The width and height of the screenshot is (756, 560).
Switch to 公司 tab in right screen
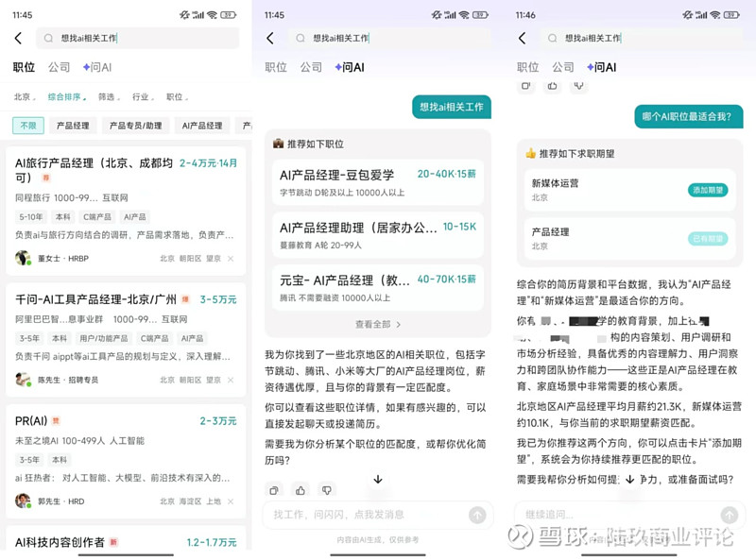(562, 67)
